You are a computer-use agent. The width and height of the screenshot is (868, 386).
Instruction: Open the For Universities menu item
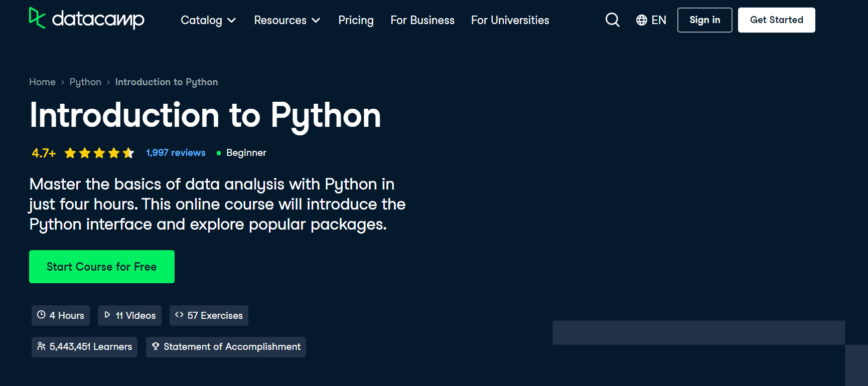[510, 20]
